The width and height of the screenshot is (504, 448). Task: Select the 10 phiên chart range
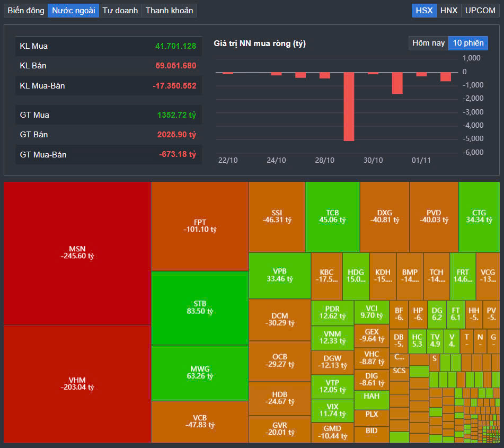(468, 43)
